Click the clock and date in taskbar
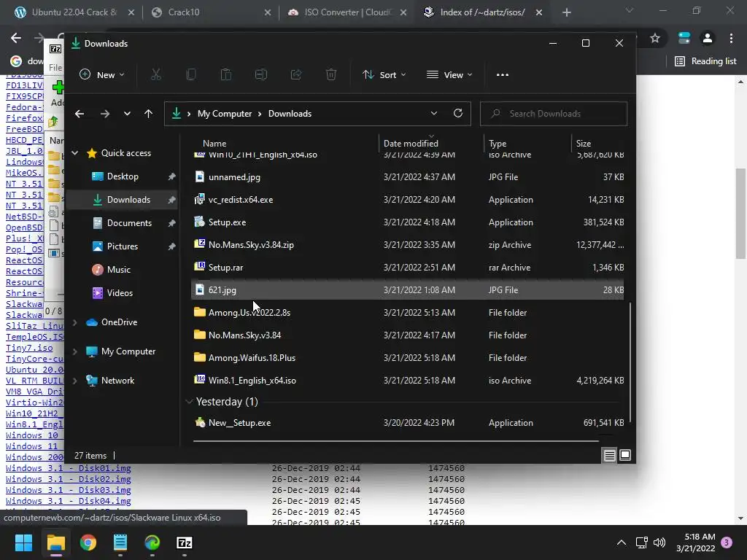The height and width of the screenshot is (560, 747). coord(695,542)
